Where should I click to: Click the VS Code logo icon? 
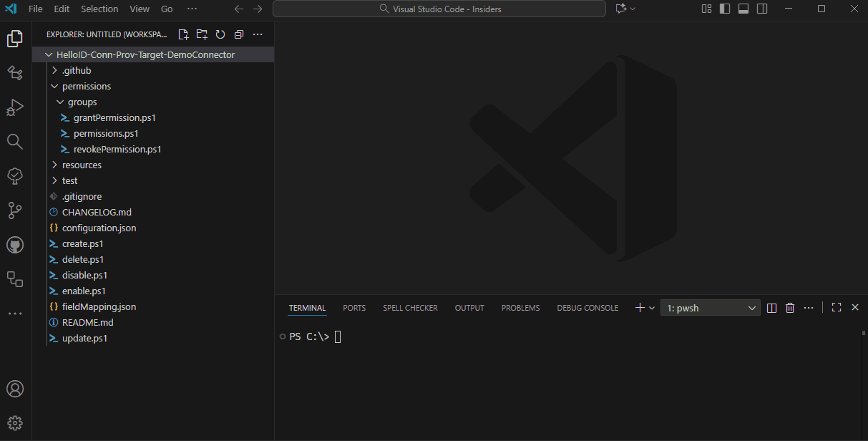[x=11, y=9]
